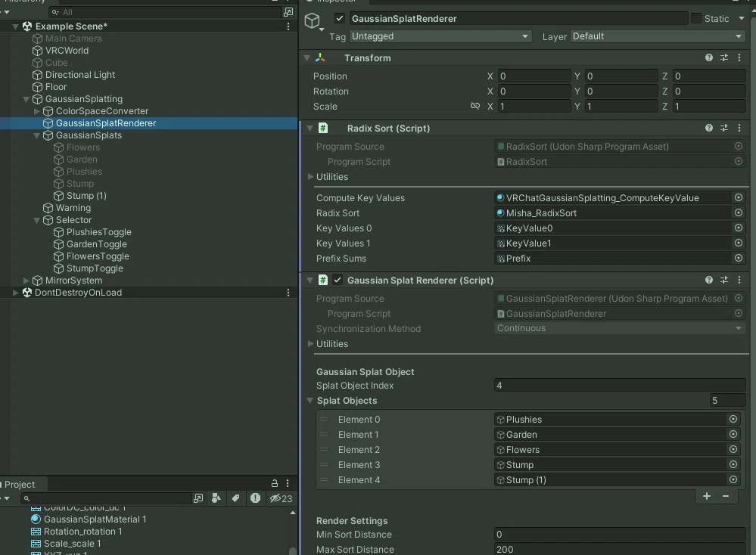Expand Utilities under Gaussian Splat Renderer
Screen dimensions: 756x555
[x=310, y=343]
